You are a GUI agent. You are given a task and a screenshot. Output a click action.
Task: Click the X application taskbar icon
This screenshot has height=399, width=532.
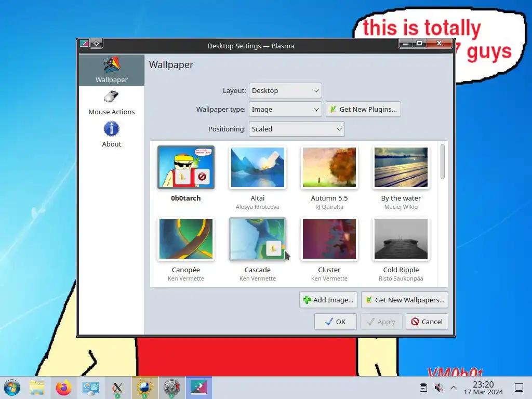point(117,388)
